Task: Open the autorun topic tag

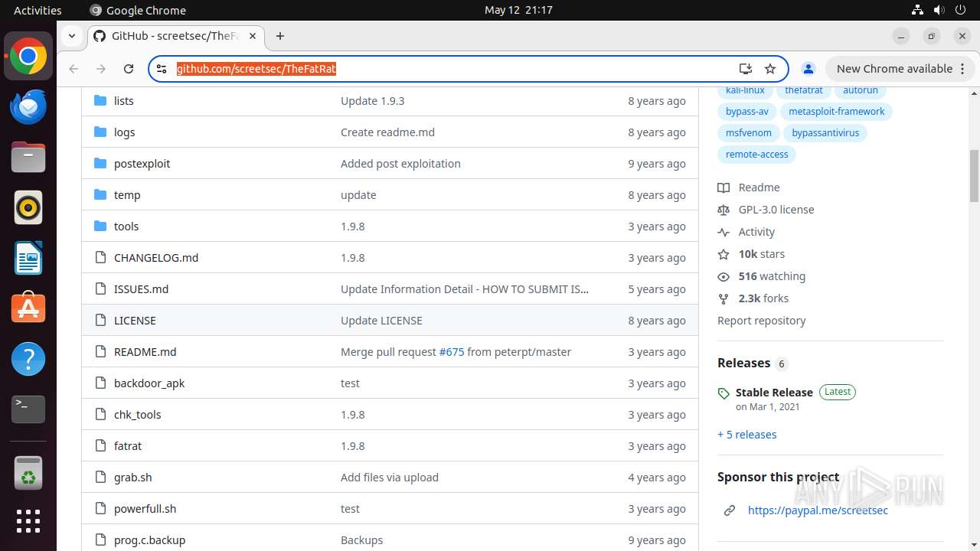Action: pyautogui.click(x=860, y=90)
